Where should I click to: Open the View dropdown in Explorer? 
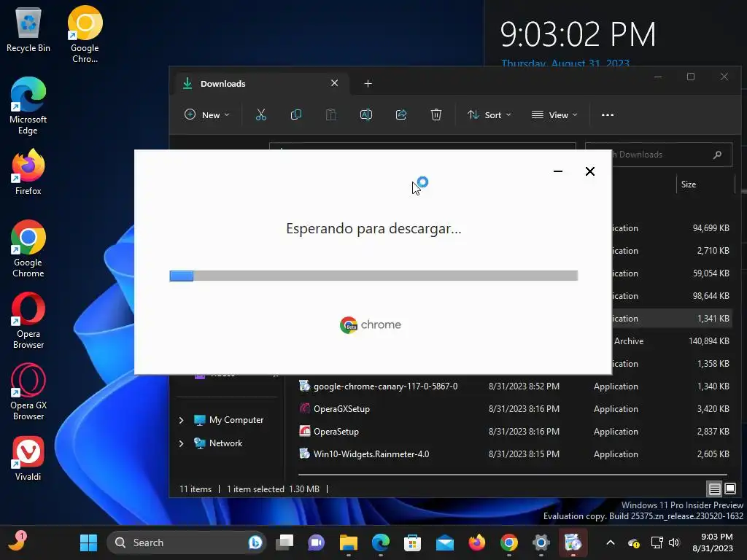(554, 114)
